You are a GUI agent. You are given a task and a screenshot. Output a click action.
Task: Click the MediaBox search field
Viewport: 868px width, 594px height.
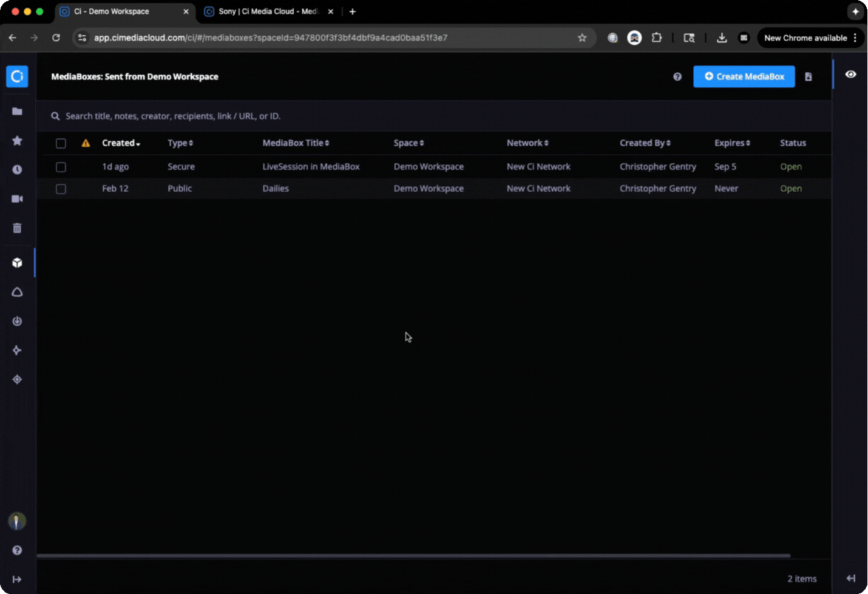[x=433, y=116]
